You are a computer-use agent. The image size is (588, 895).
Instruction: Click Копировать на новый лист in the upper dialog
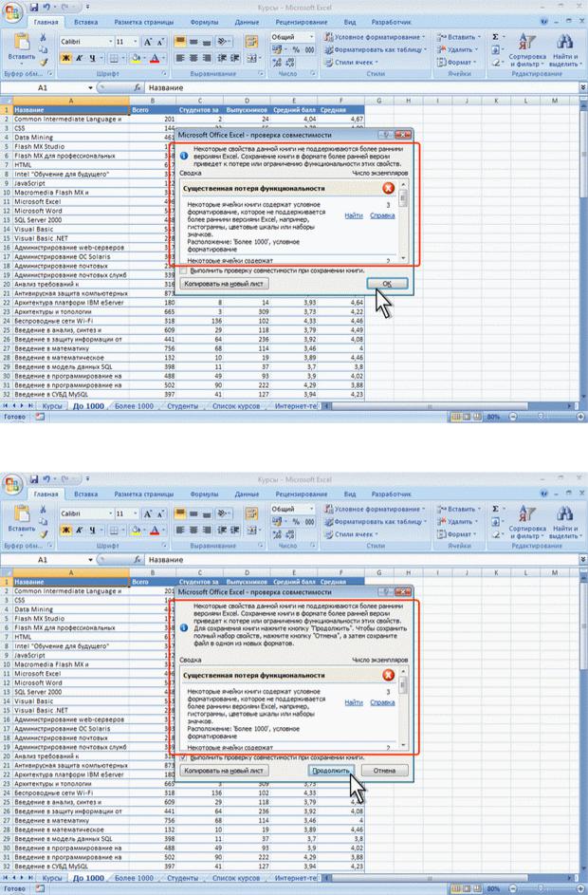pyautogui.click(x=224, y=284)
